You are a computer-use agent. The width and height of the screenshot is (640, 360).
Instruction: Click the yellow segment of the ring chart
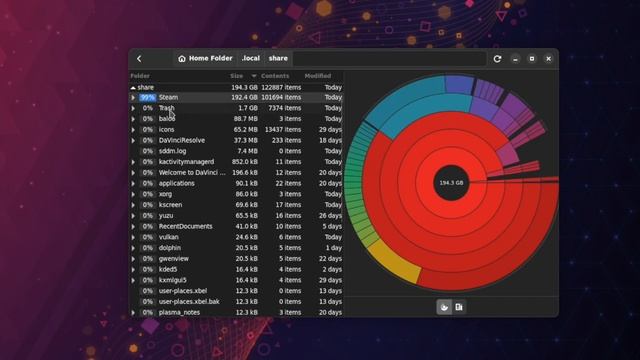tap(393, 261)
